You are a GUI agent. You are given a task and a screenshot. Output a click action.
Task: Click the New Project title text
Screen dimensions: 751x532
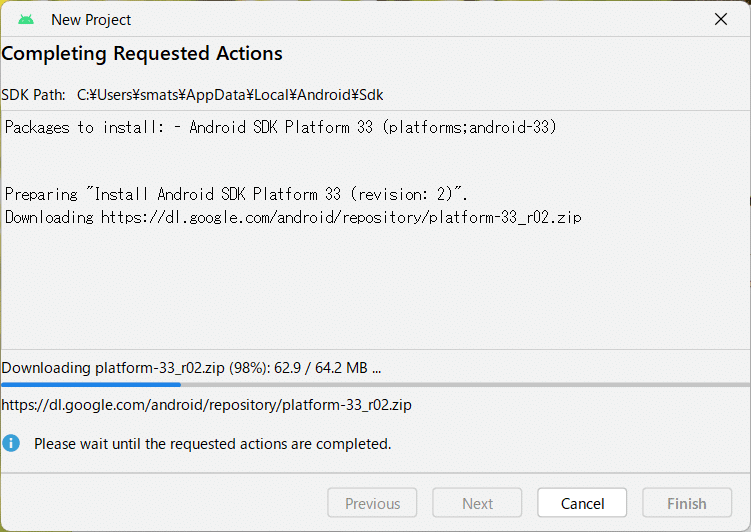pos(91,20)
